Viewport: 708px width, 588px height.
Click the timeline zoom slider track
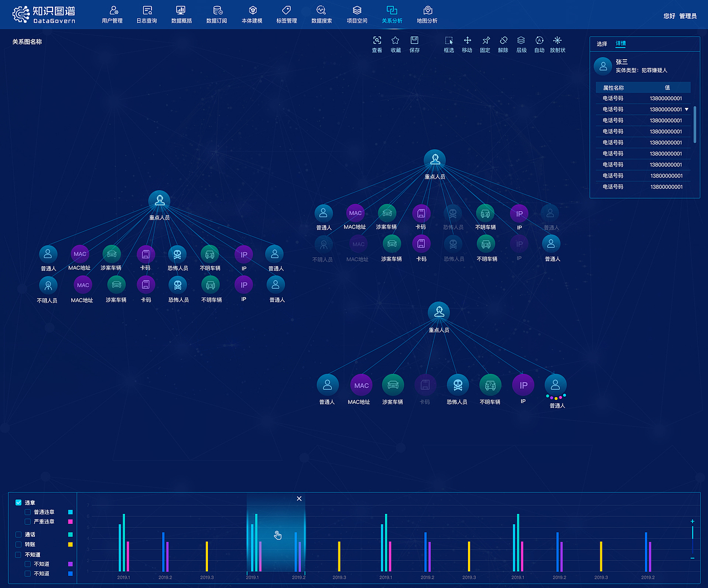[693, 539]
